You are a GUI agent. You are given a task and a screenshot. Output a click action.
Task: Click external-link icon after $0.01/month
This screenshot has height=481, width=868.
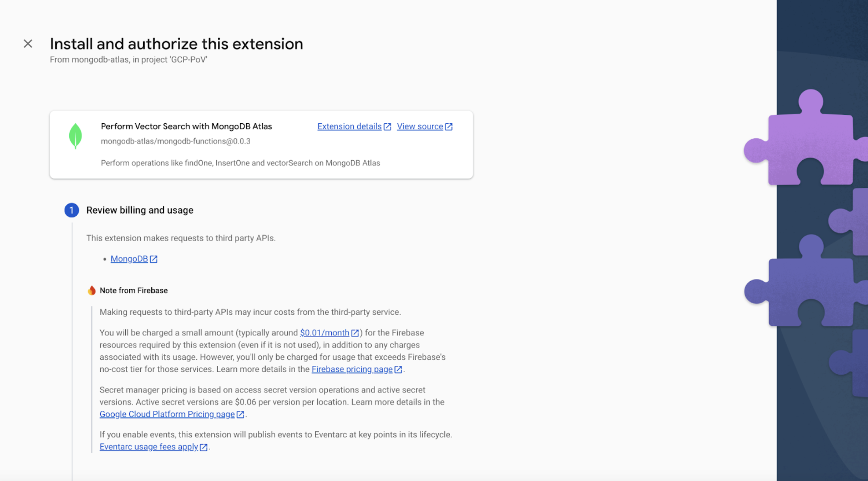(355, 333)
